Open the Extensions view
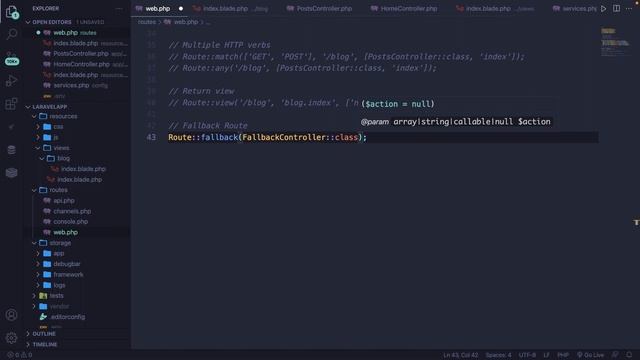The image size is (640, 360). click(x=11, y=104)
